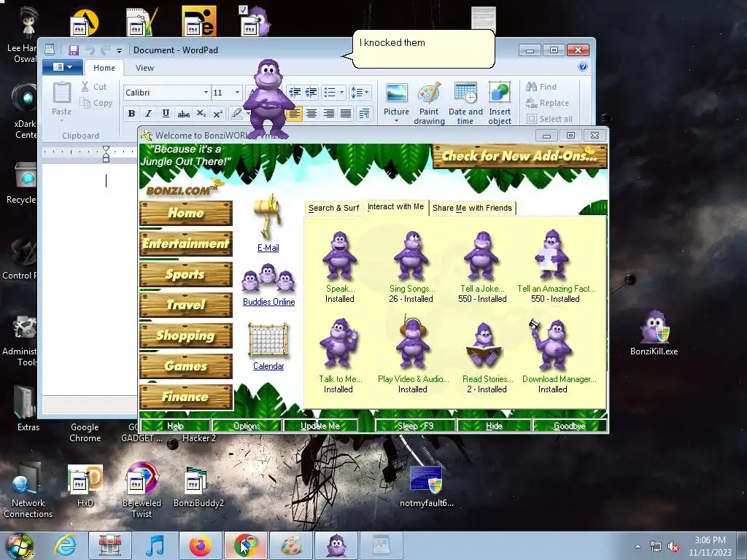Click Replace in WordPad Editing group

click(x=547, y=103)
